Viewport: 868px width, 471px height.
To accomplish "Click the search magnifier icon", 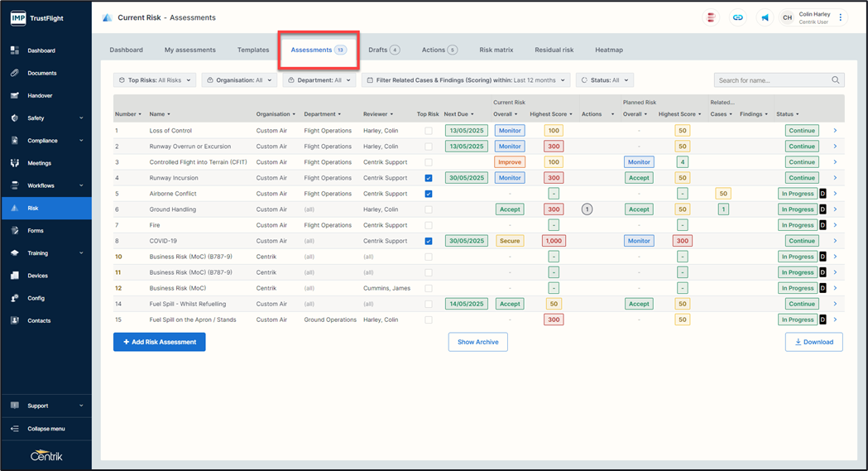I will pyautogui.click(x=836, y=80).
